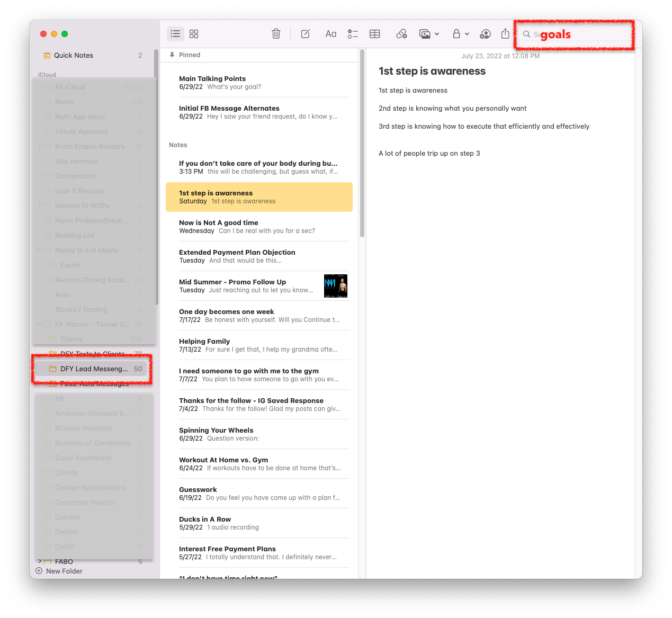
Task: Click the search magnifying glass icon
Action: point(526,34)
